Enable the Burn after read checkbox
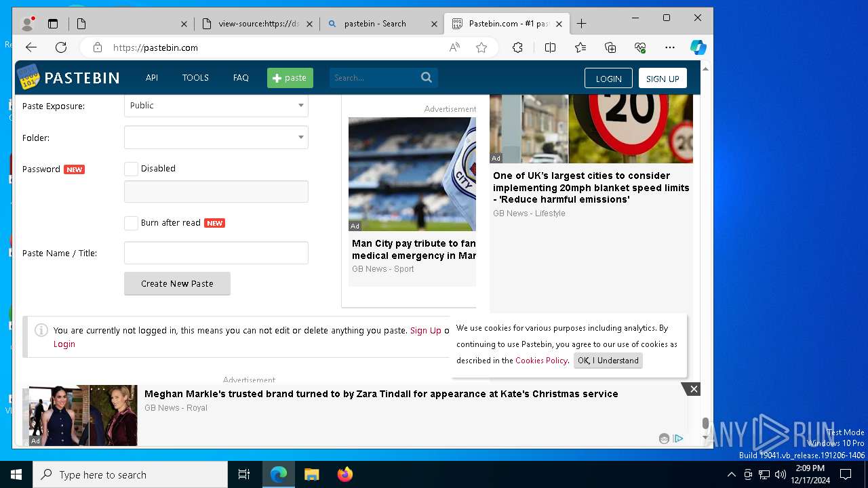Viewport: 868px width, 488px height. (x=131, y=223)
